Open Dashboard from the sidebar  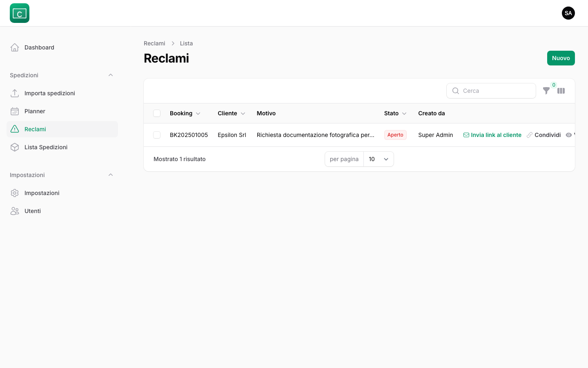pyautogui.click(x=39, y=47)
